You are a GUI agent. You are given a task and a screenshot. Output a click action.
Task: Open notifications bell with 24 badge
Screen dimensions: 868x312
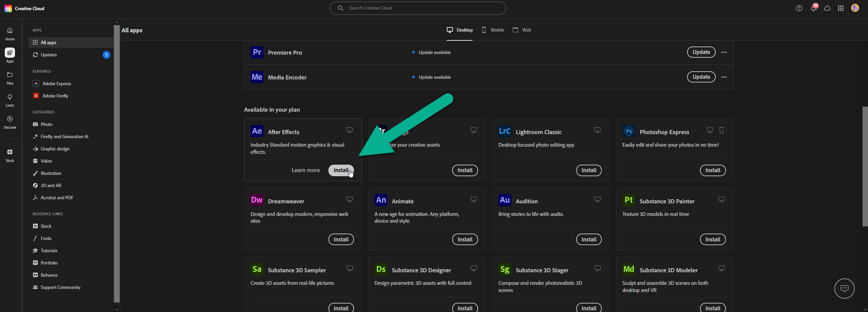(814, 8)
